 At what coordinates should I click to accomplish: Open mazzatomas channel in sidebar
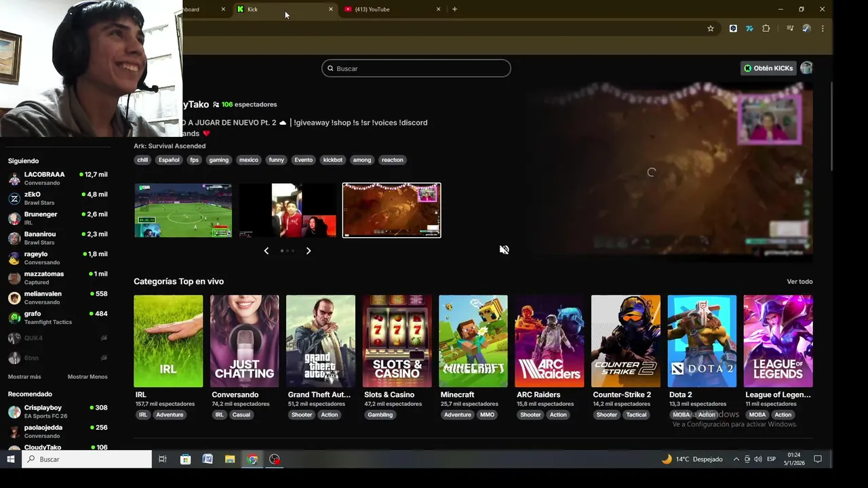point(58,278)
